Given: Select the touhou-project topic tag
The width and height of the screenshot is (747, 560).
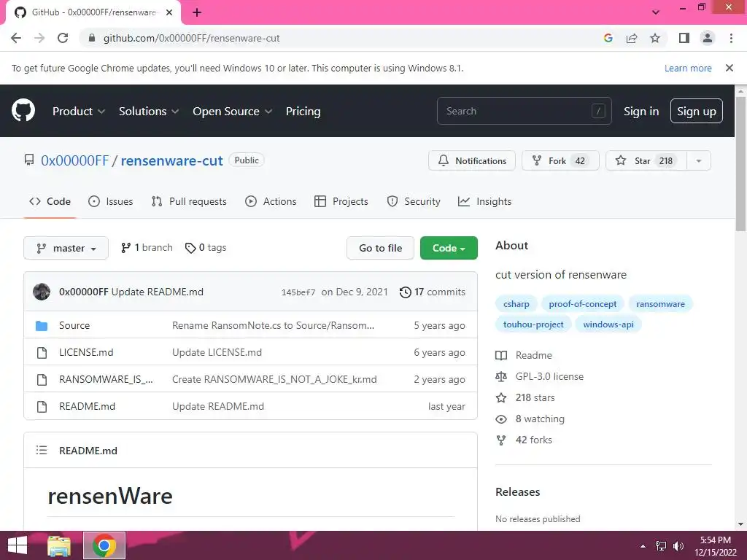Looking at the screenshot, I should click(533, 324).
